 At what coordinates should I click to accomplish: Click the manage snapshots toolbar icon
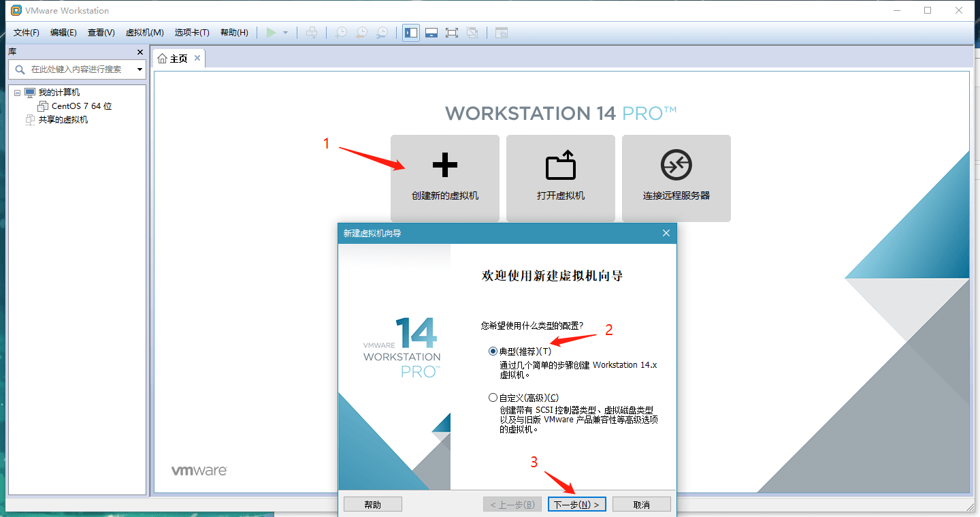[x=383, y=33]
